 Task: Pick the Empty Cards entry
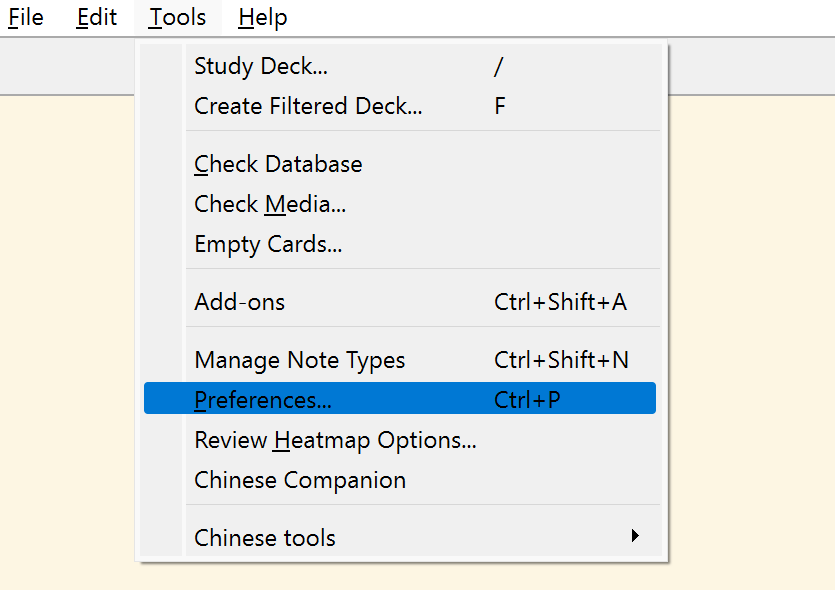[x=268, y=244]
